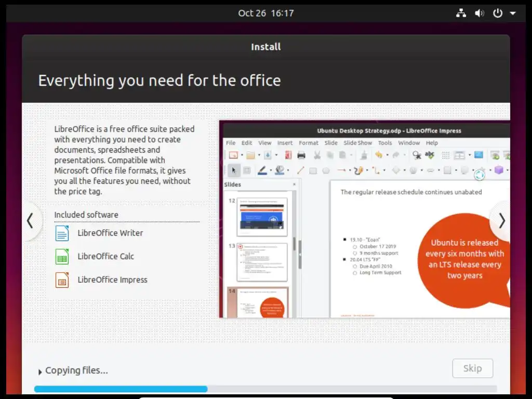This screenshot has width=532, height=399.
Task: Click the LibreOffice Calc icon
Action: click(62, 257)
